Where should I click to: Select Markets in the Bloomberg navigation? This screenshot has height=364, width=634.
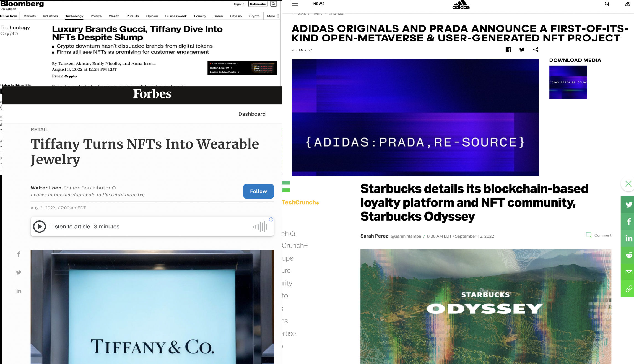point(30,16)
